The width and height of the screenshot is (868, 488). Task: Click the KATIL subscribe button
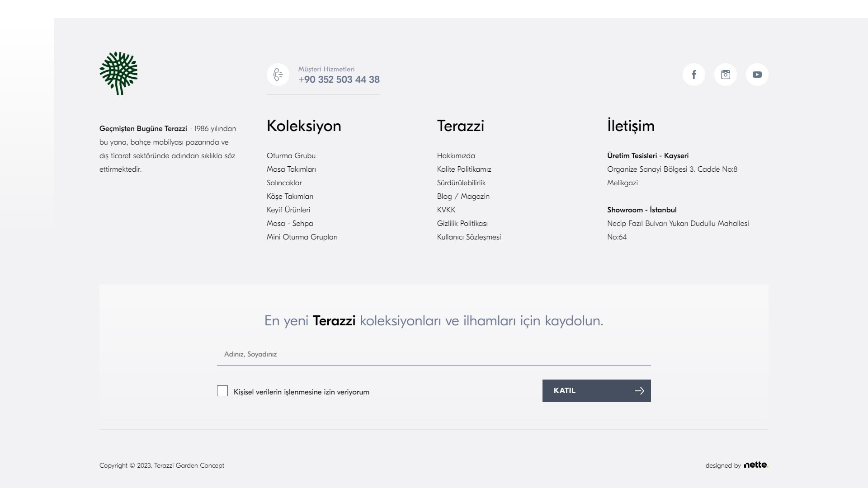coord(597,391)
